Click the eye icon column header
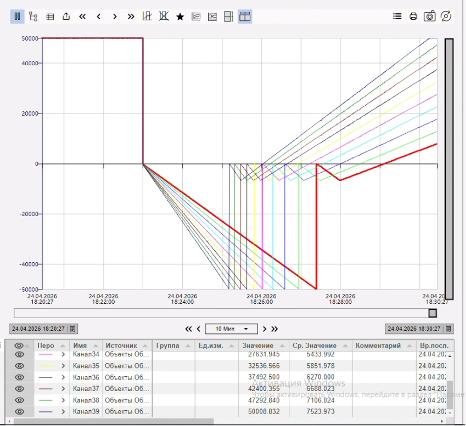The width and height of the screenshot is (466, 426). click(19, 346)
